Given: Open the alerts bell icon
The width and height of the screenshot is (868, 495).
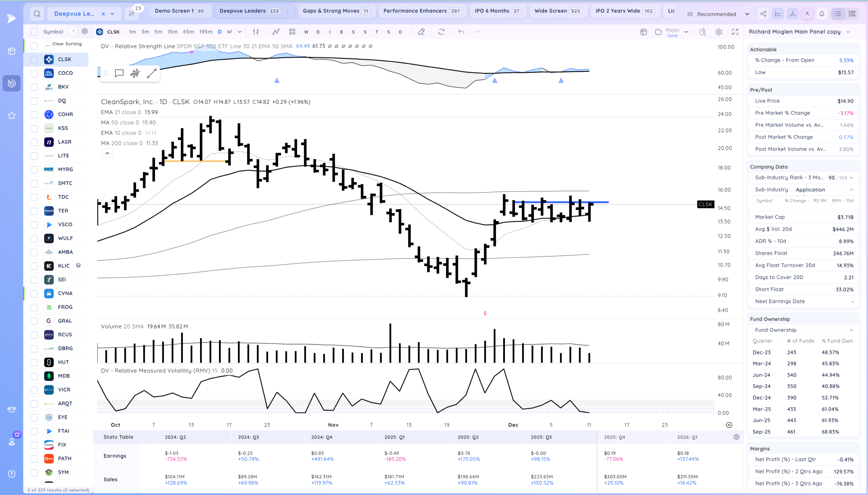Looking at the screenshot, I should click(822, 14).
